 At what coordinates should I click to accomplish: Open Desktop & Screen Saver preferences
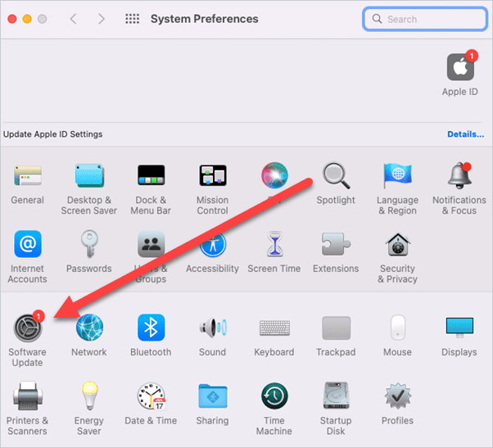pyautogui.click(x=89, y=176)
